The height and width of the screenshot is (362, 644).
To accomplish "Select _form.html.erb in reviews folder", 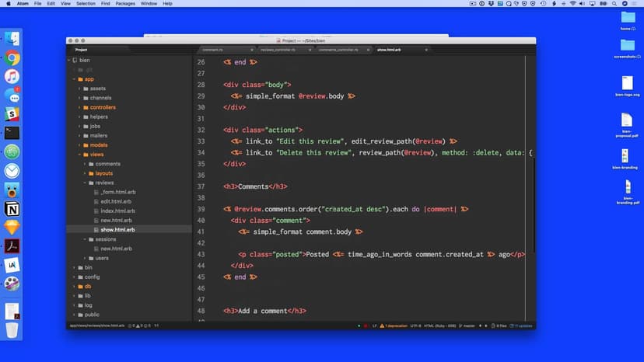I will pyautogui.click(x=118, y=192).
